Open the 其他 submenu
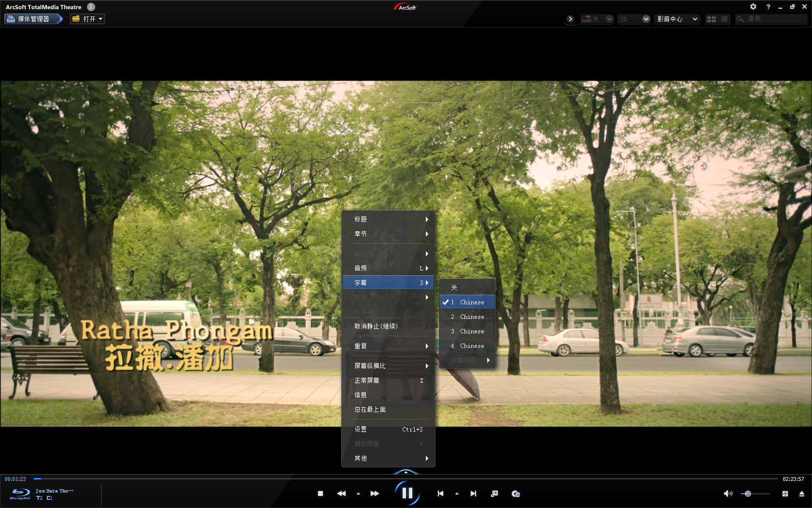This screenshot has width=812, height=508. click(x=388, y=458)
